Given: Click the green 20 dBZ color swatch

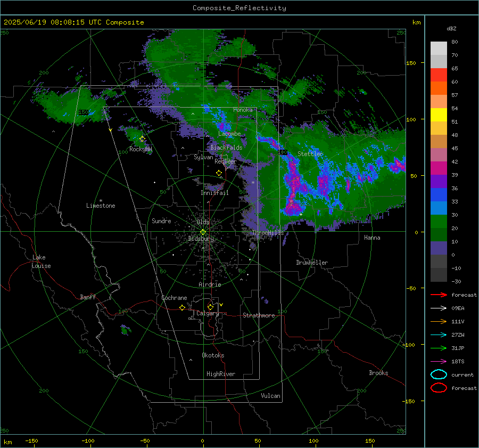Looking at the screenshot, I should point(439,222).
